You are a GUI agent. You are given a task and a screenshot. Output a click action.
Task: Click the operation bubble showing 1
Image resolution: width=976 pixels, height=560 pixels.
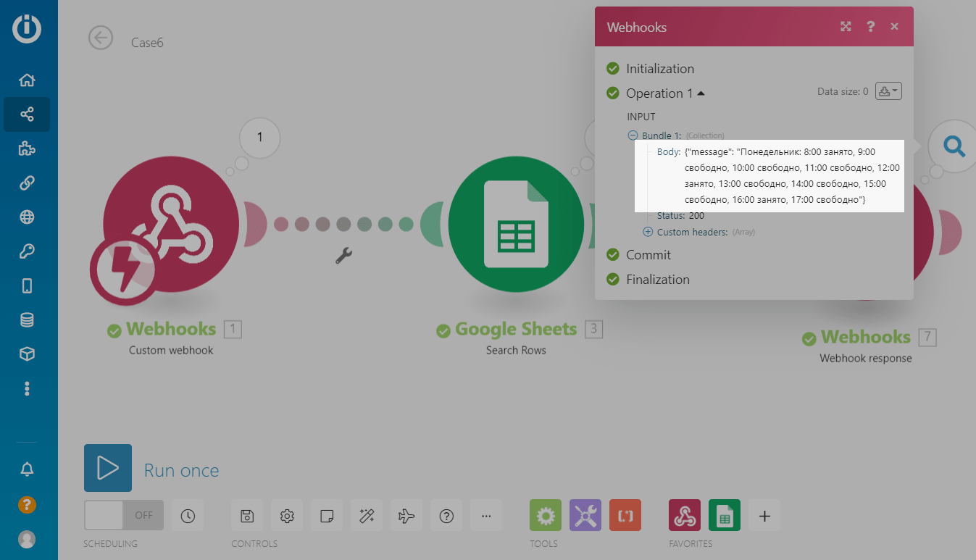(259, 138)
